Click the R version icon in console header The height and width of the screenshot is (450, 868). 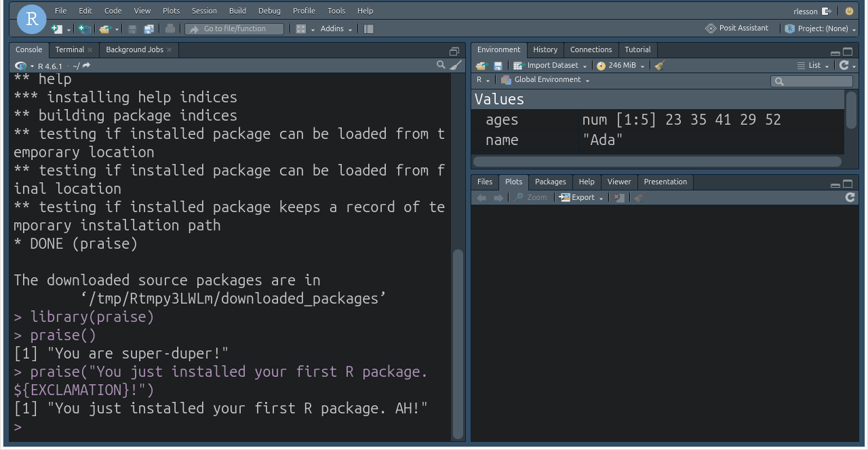coord(20,66)
